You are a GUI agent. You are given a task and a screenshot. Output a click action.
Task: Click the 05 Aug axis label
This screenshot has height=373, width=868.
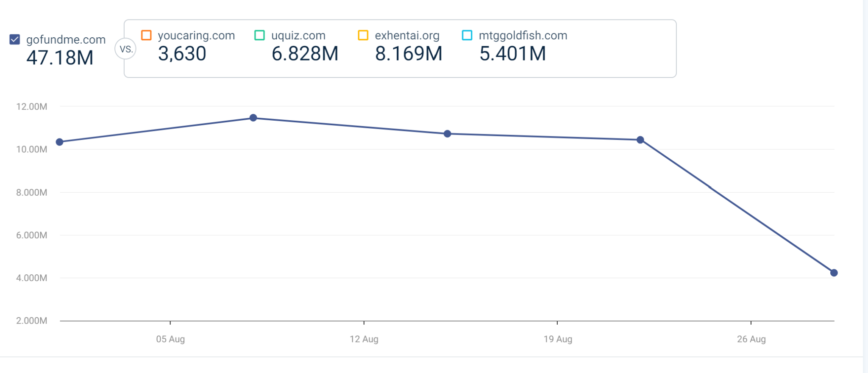(x=170, y=339)
